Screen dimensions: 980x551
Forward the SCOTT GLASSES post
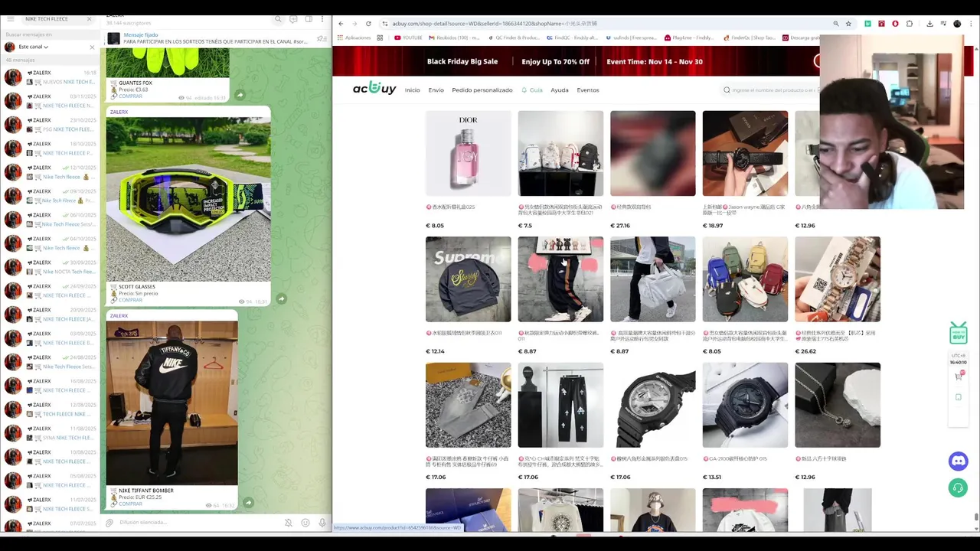(x=281, y=298)
